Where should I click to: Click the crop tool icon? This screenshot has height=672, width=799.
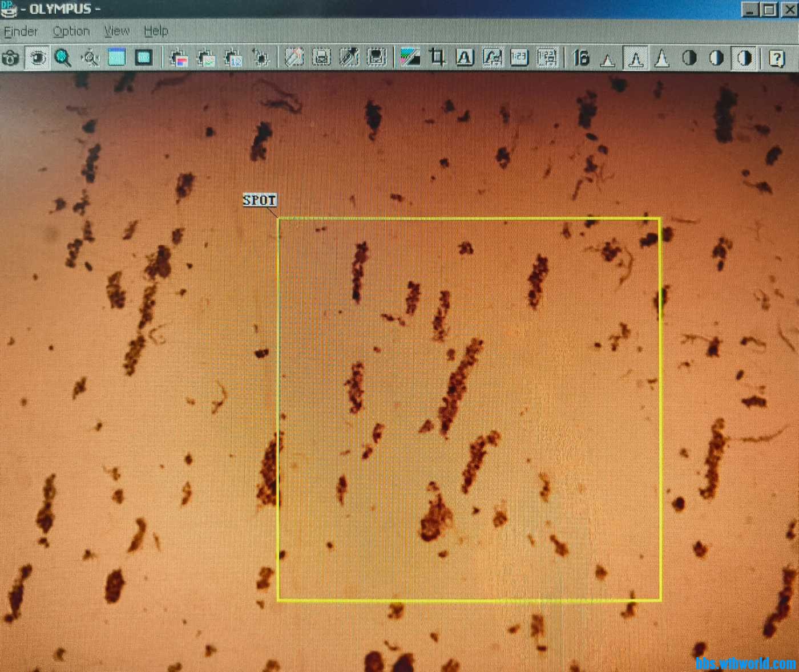438,58
